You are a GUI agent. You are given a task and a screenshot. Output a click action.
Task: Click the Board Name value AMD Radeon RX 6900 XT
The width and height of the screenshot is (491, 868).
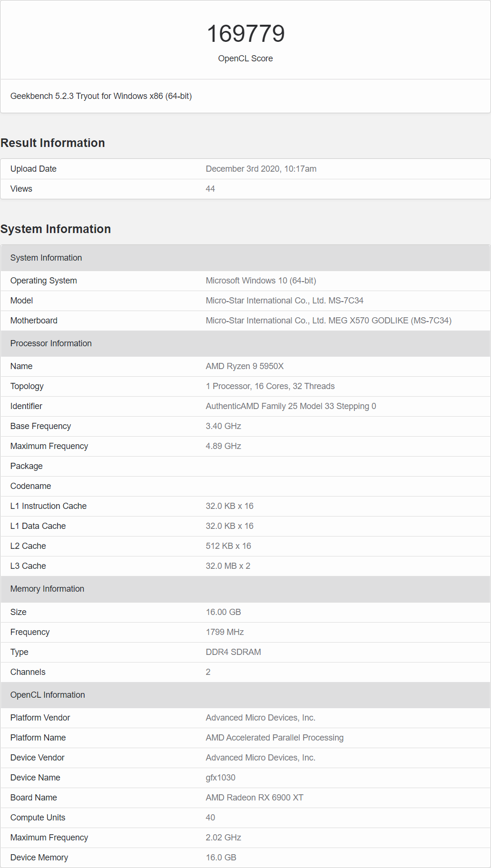click(255, 798)
